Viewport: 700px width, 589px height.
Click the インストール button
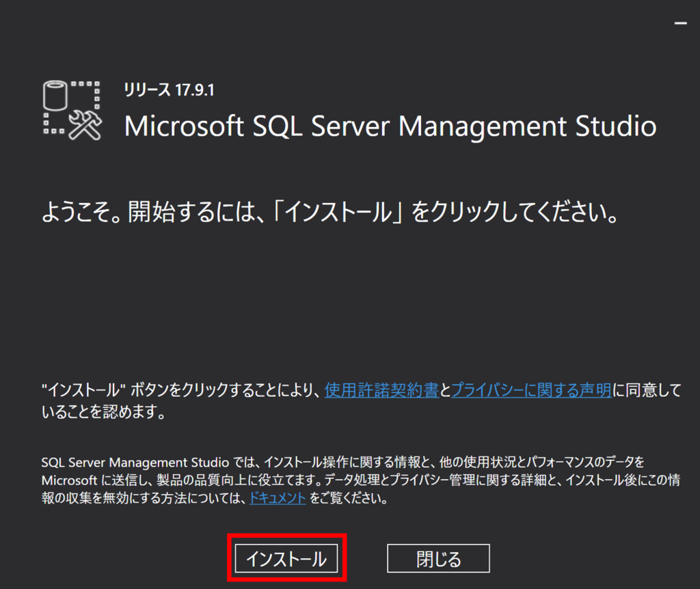(x=286, y=558)
